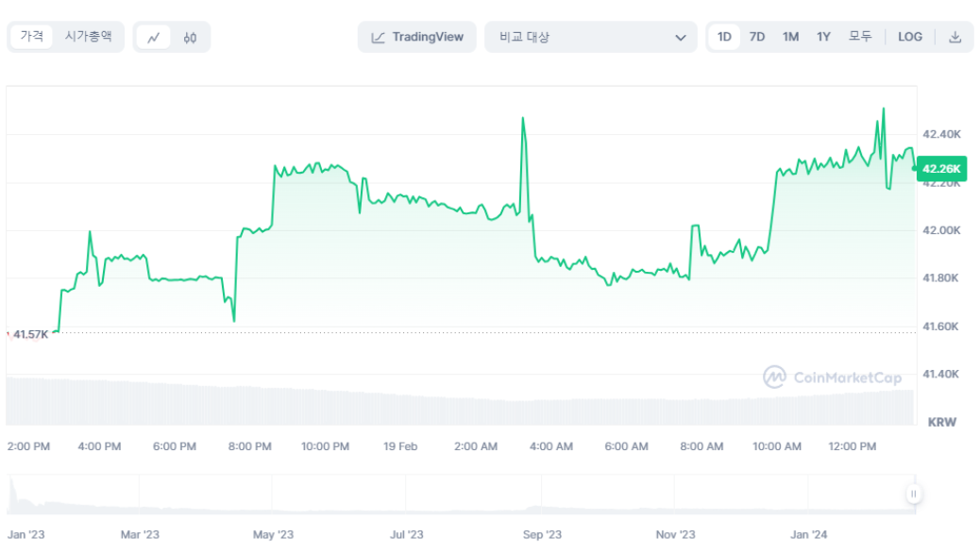Click the 6:00 AM time label
The image size is (980, 553).
[x=626, y=446]
